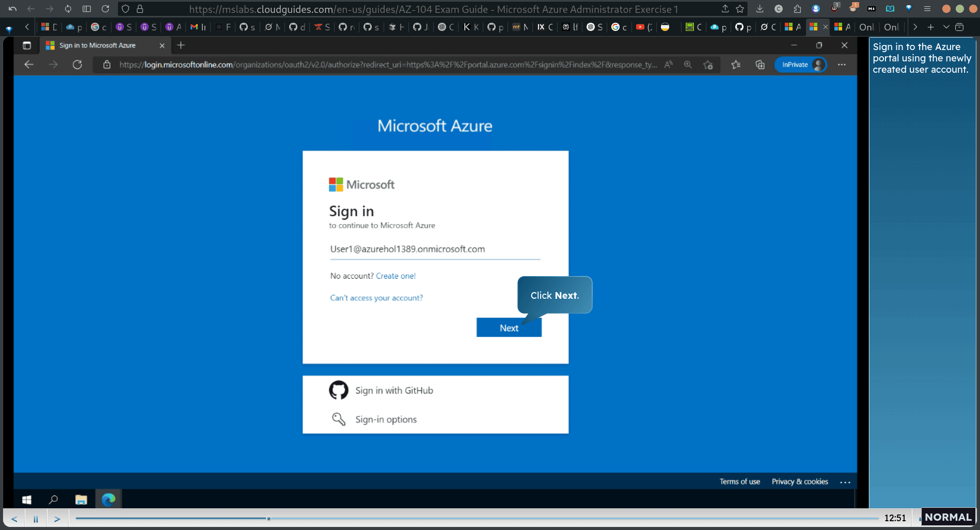This screenshot has height=530, width=980.
Task: Open new tab with plus in outer browser
Action: [930, 27]
